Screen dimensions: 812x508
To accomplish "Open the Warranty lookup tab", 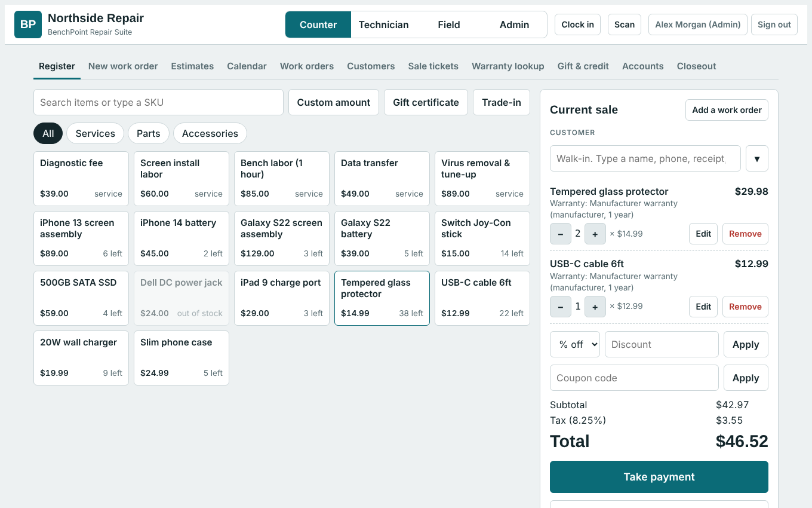I will (x=508, y=66).
